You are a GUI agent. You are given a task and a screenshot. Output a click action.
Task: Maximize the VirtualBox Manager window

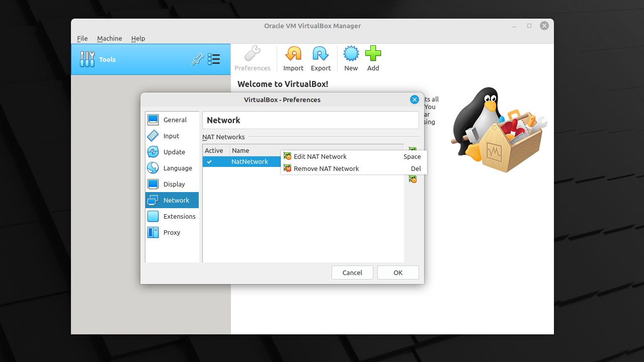tap(529, 26)
